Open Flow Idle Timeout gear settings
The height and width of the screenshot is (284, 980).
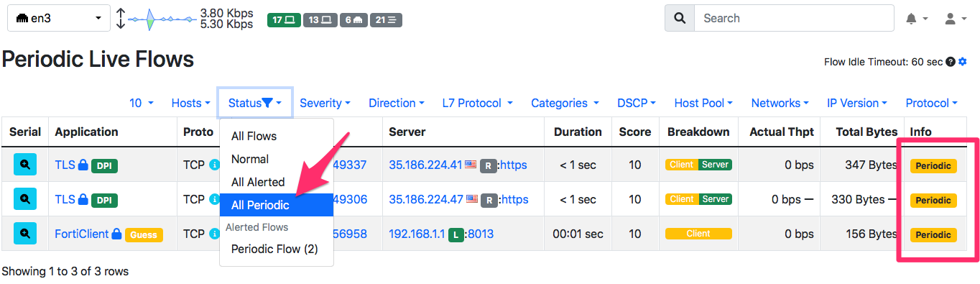tap(963, 63)
